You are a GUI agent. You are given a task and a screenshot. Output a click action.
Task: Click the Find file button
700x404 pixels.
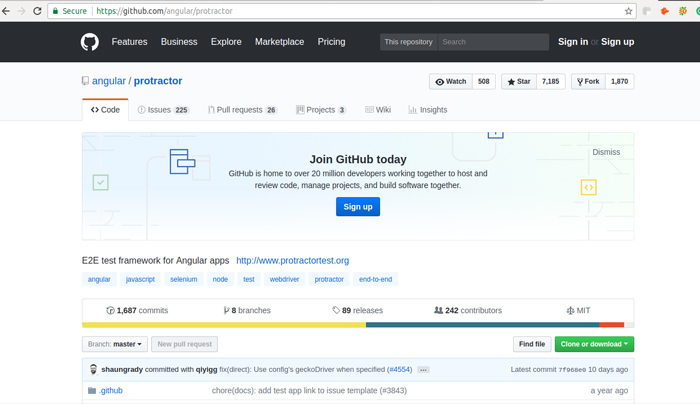(x=532, y=344)
